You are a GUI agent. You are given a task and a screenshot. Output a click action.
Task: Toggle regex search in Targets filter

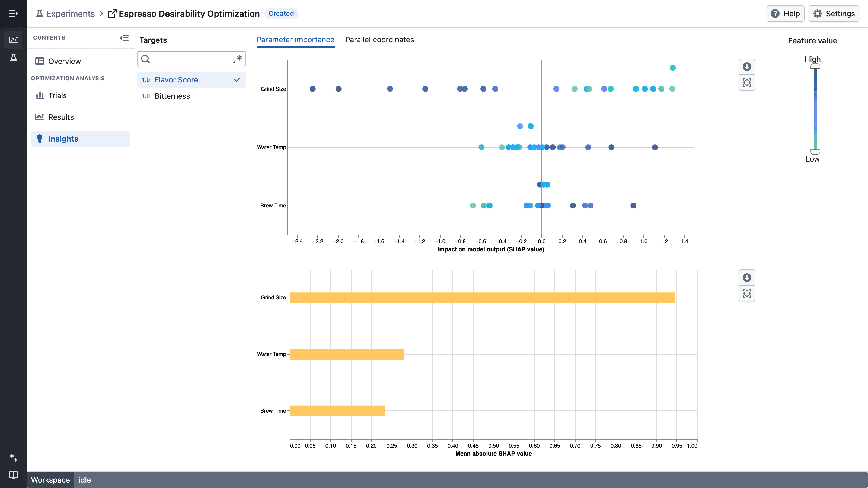[237, 59]
